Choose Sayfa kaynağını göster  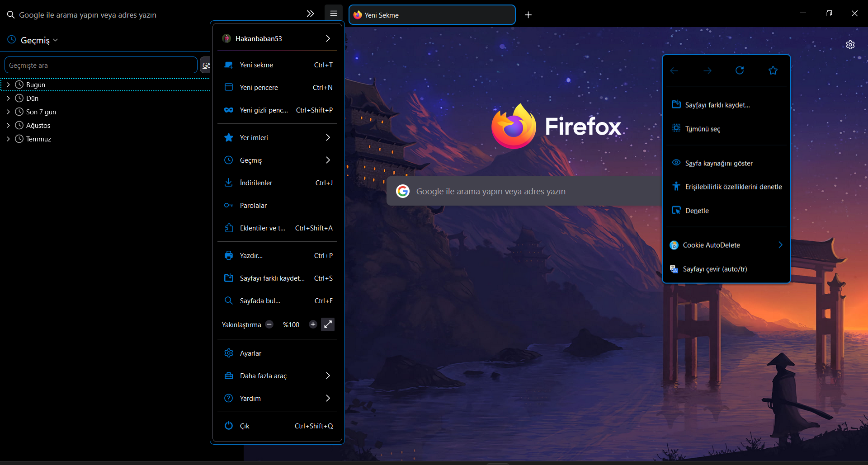coord(726,163)
